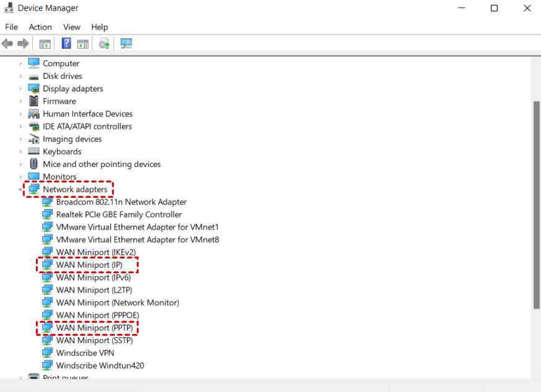Click the blue Help question-mark icon
Screen dimensions: 541x392
click(66, 43)
